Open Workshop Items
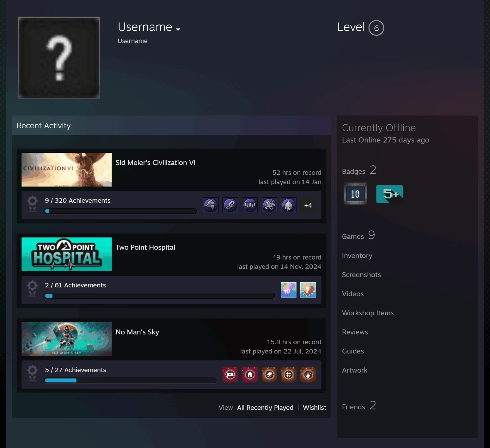This screenshot has height=448, width=490. [368, 313]
